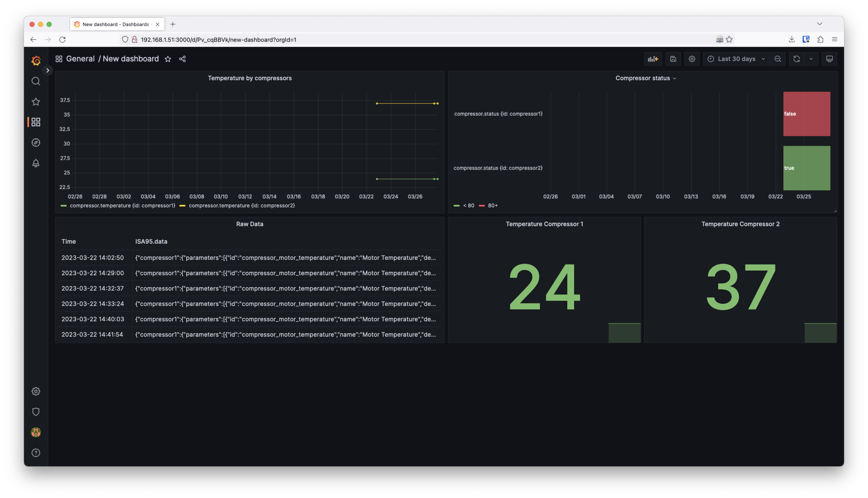Open dashboard settings gear in the toolbar
868x498 pixels.
click(692, 59)
